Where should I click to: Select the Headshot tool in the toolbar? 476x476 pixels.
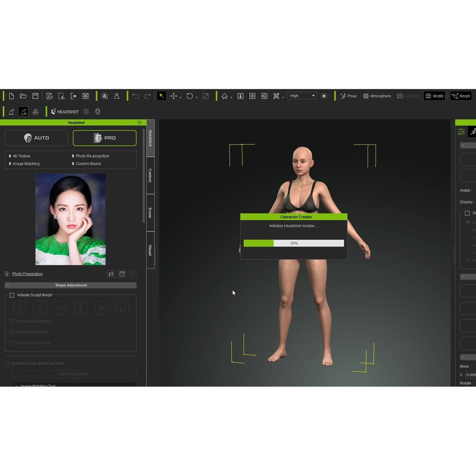pos(65,112)
